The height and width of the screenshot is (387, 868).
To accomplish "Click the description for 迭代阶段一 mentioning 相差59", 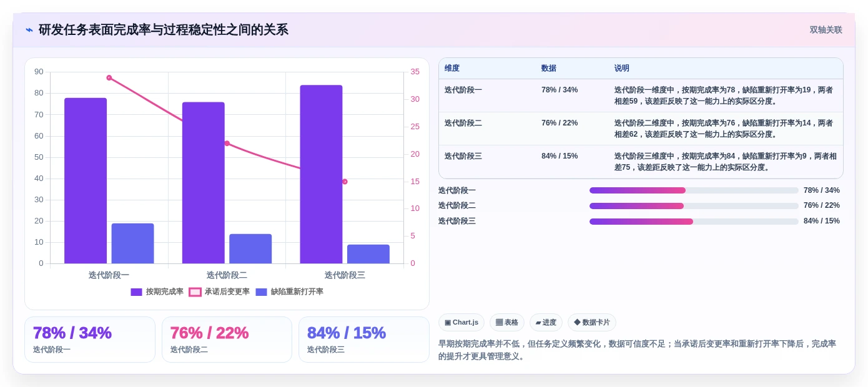I will click(724, 96).
